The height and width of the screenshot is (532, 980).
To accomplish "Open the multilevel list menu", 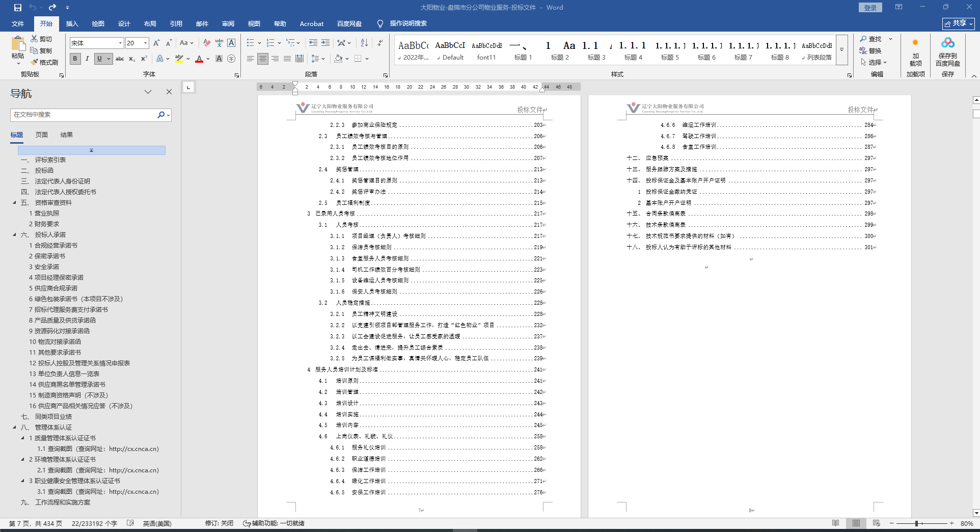I will tap(293, 43).
